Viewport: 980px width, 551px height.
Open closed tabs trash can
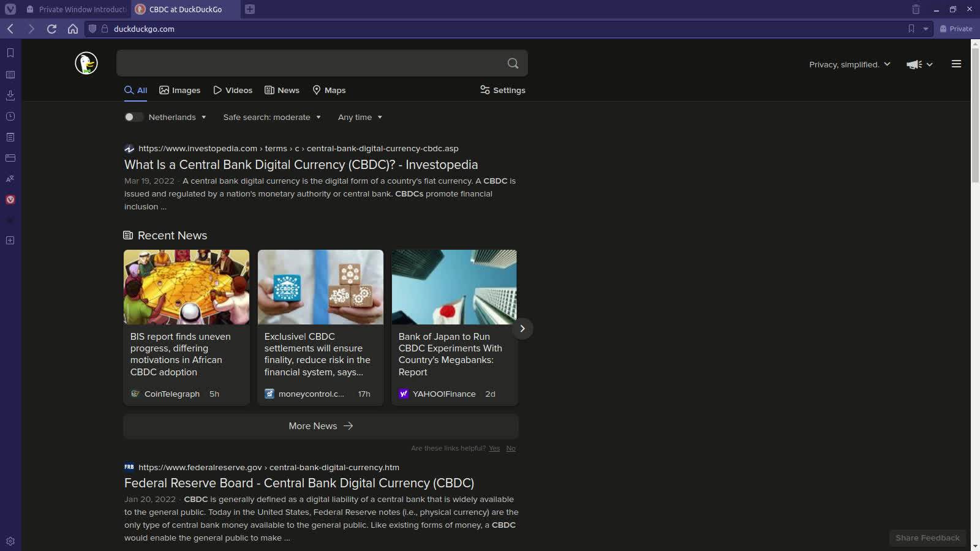click(916, 9)
